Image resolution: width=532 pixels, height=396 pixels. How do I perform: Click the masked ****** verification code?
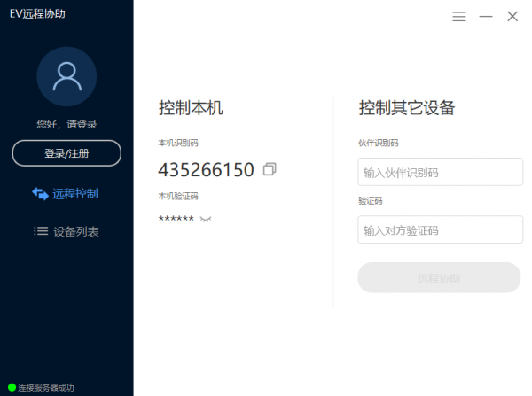[x=176, y=219]
